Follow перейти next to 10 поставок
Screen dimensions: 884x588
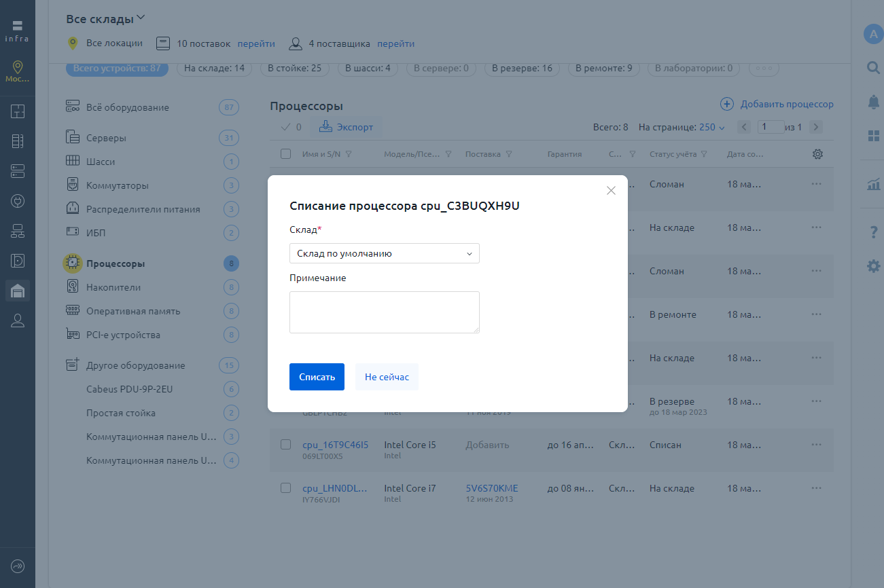(256, 43)
